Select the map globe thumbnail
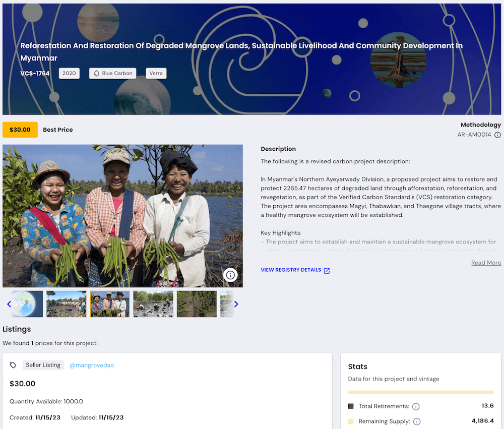The width and height of the screenshot is (504, 429). pos(28,304)
